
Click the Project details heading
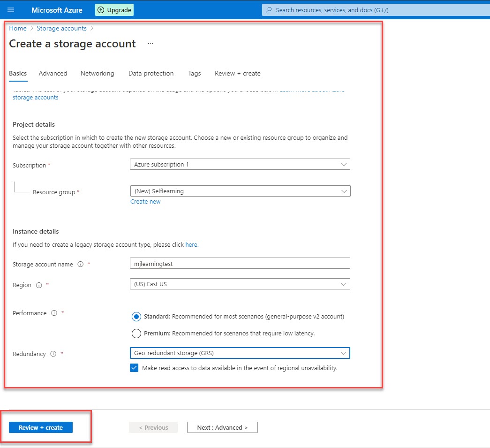point(34,124)
